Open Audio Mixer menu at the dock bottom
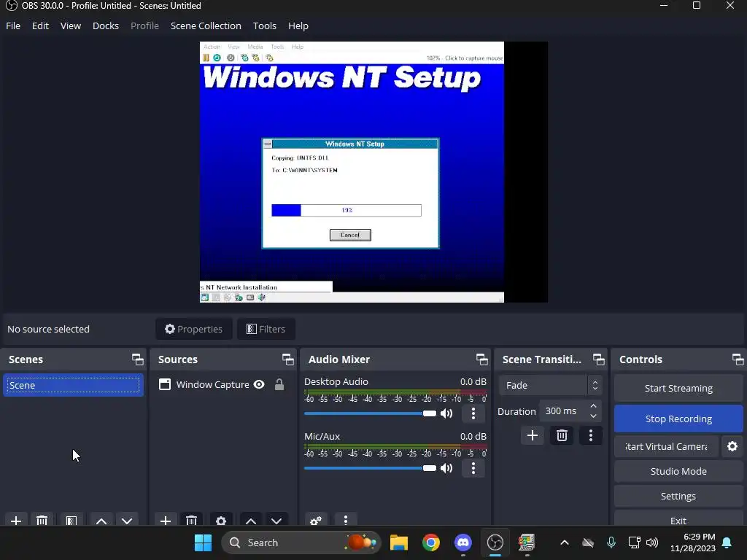This screenshot has width=747, height=560. tap(346, 521)
